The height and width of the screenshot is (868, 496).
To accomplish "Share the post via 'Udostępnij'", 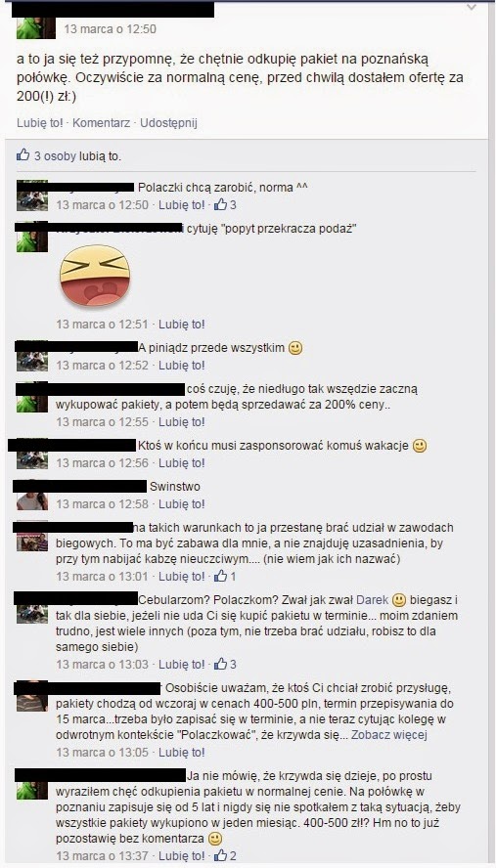I will point(168,123).
